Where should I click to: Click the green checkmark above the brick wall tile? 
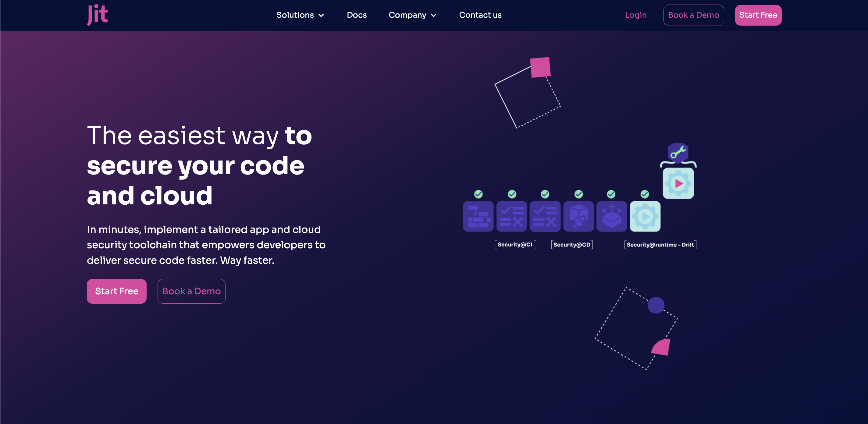point(478,194)
